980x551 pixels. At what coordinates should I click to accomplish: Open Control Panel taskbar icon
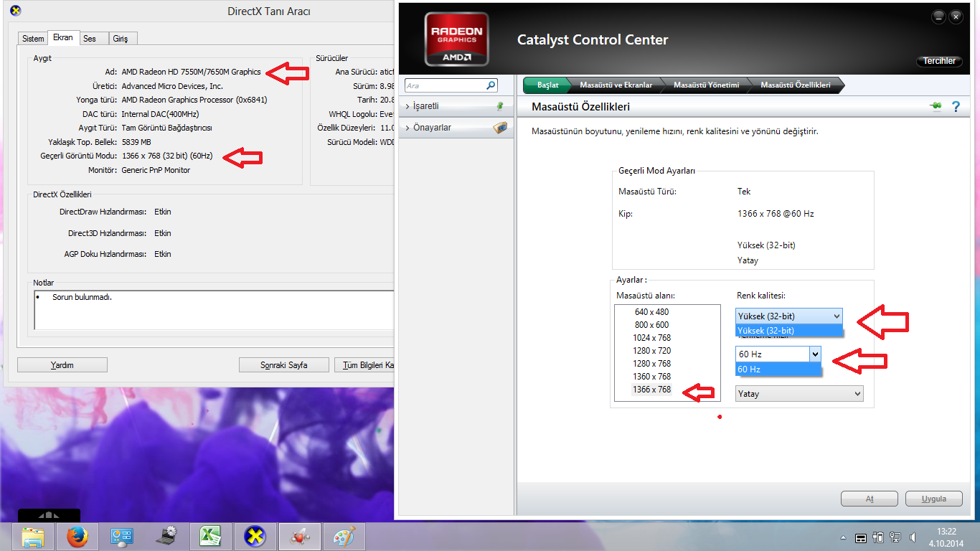click(121, 536)
